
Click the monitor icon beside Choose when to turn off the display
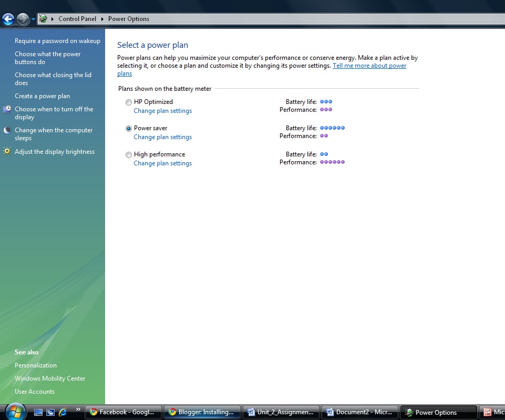click(x=7, y=109)
